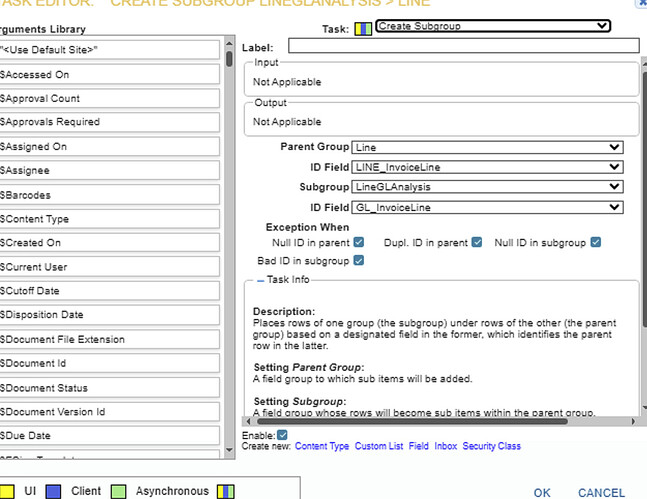This screenshot has height=499, width=647.
Task: Click the Task Info horizontal scrollbar thumb
Action: [412, 421]
